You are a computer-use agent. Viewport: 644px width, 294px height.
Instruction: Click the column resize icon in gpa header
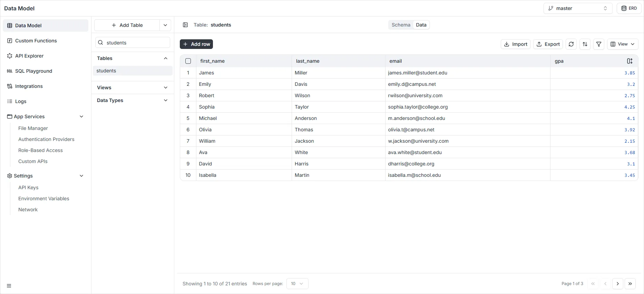pyautogui.click(x=630, y=61)
